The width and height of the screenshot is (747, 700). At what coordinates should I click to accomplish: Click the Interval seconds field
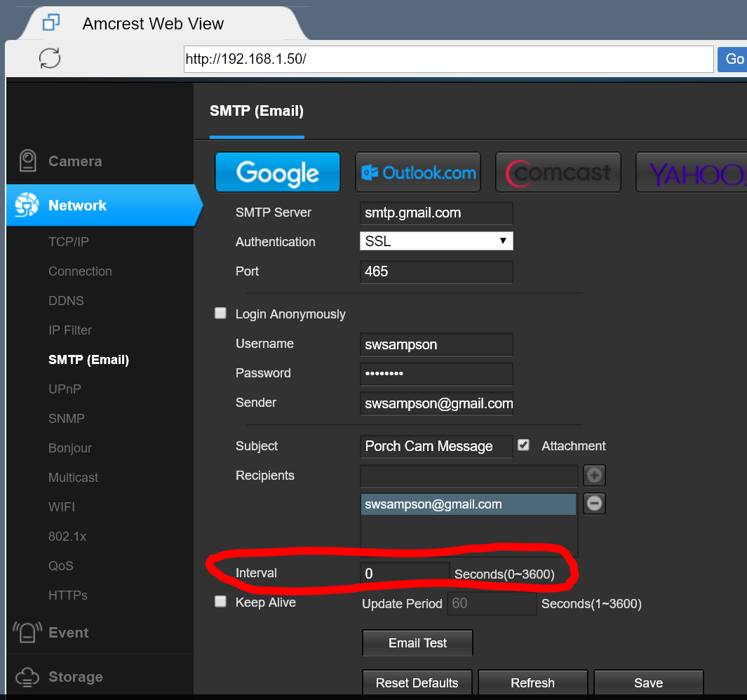(x=405, y=573)
